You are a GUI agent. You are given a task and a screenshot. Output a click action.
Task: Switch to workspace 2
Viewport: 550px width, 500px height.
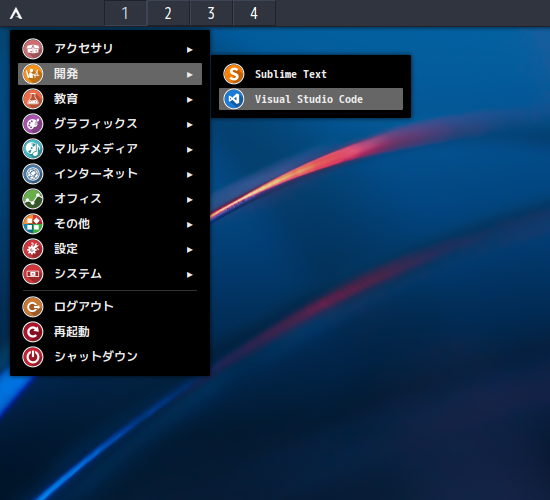click(x=168, y=13)
